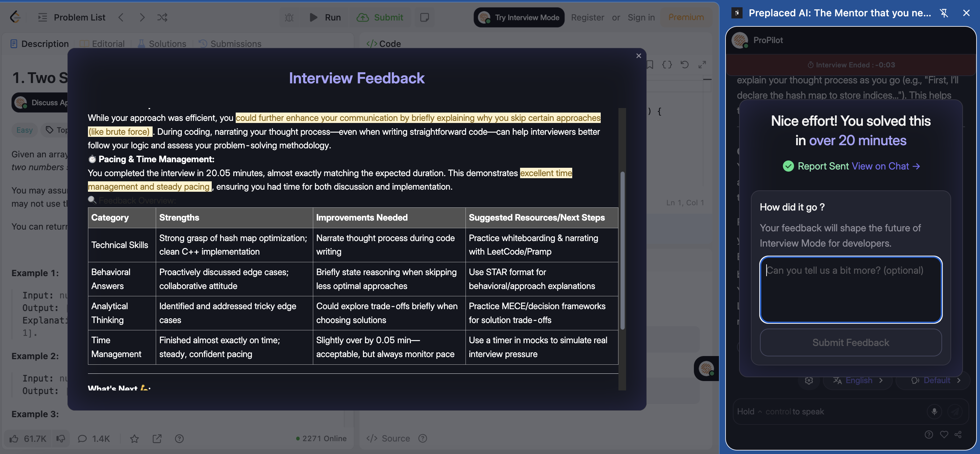
Task: Open the 1.4K comments icon
Action: (94, 438)
